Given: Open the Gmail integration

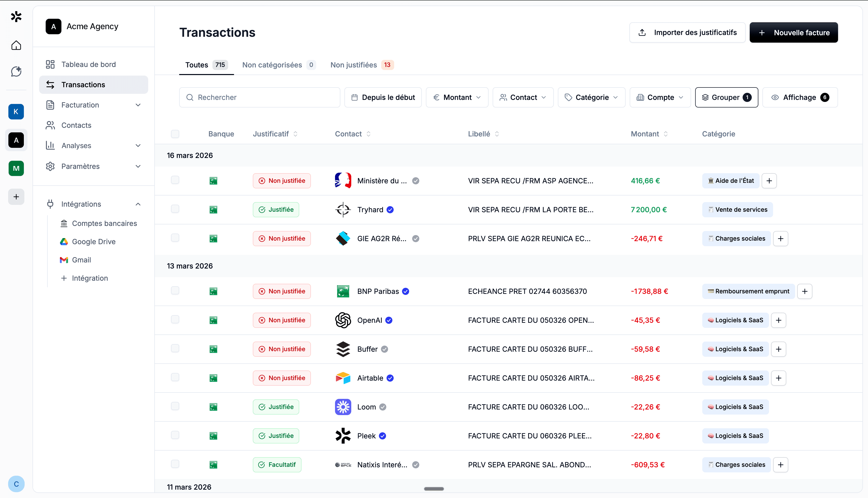Looking at the screenshot, I should [81, 260].
